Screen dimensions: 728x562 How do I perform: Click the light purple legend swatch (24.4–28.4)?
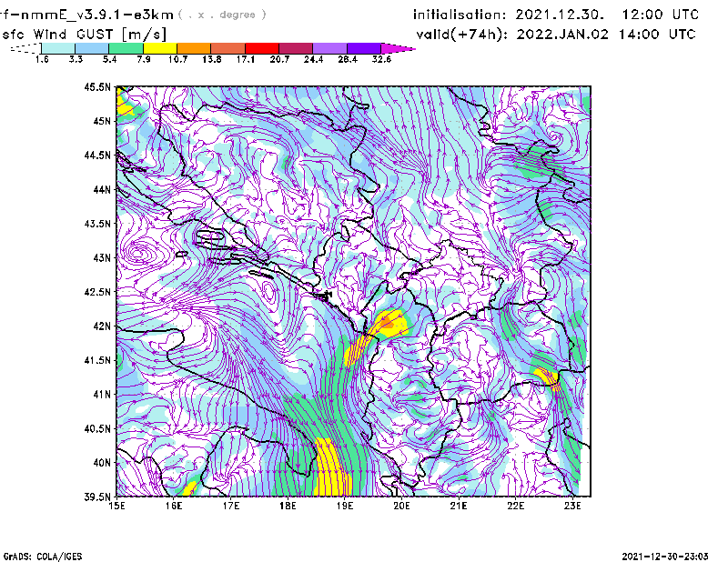click(x=329, y=48)
